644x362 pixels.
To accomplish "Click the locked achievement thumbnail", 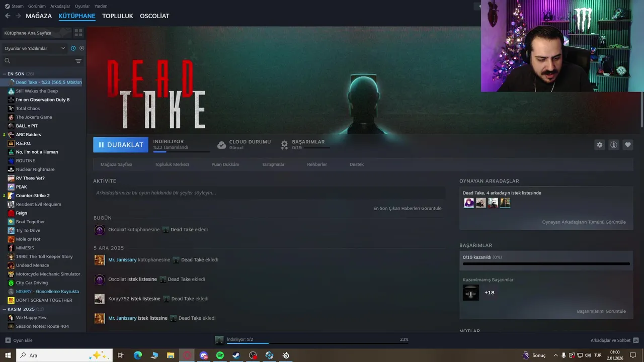I will click(471, 293).
